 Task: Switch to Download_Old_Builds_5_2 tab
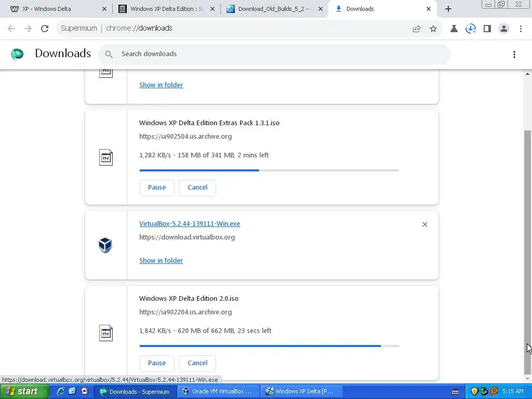click(273, 9)
